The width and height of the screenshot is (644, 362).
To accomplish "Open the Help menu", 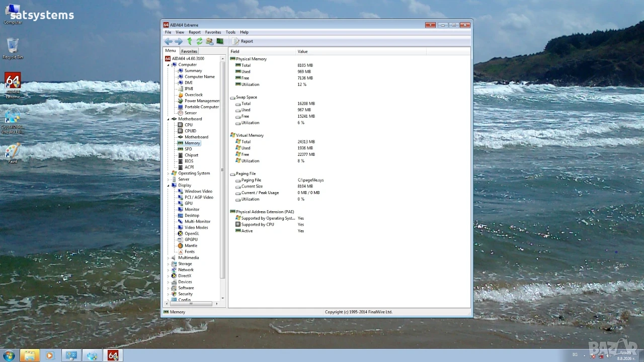I will (x=244, y=32).
